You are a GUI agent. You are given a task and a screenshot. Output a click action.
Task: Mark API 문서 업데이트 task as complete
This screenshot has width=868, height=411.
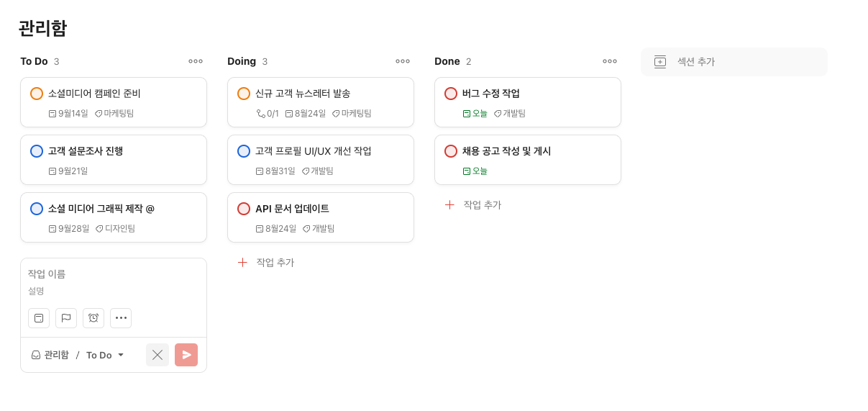(244, 209)
